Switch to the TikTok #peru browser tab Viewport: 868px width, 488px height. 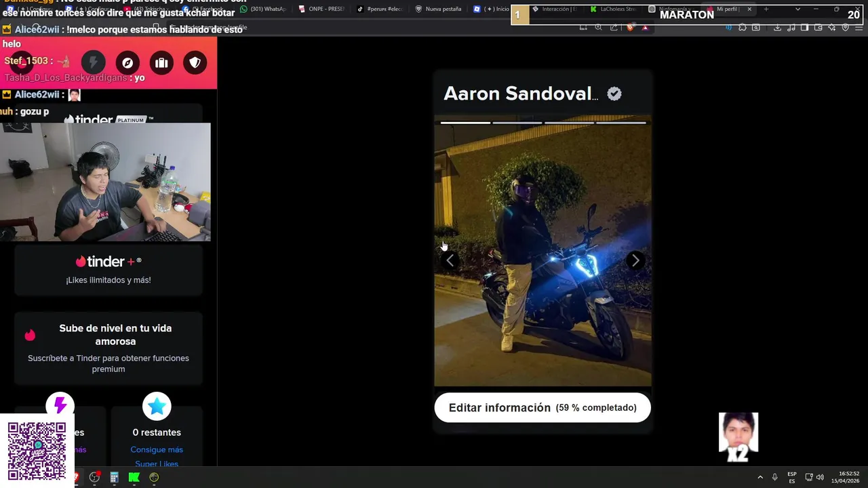(x=380, y=9)
